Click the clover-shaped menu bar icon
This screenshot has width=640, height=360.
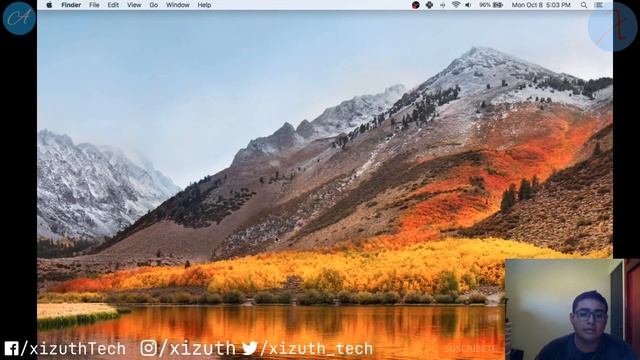[429, 5]
